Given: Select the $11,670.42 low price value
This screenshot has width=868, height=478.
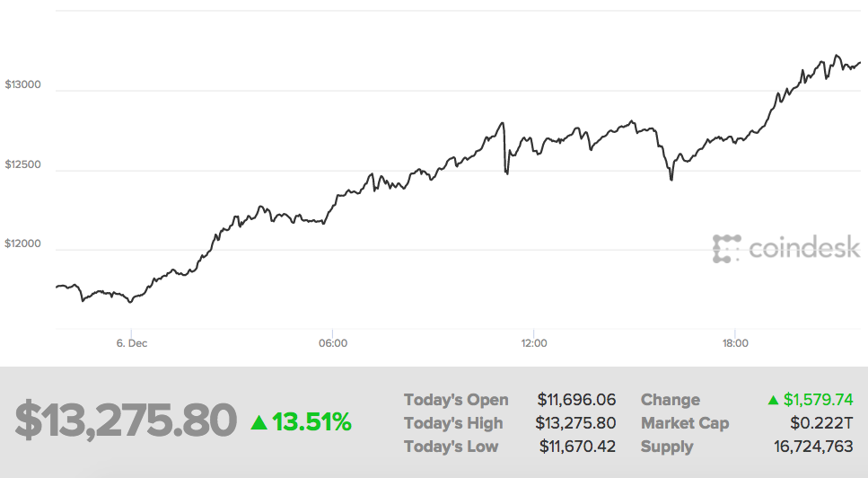Looking at the screenshot, I should pyautogui.click(x=577, y=447).
